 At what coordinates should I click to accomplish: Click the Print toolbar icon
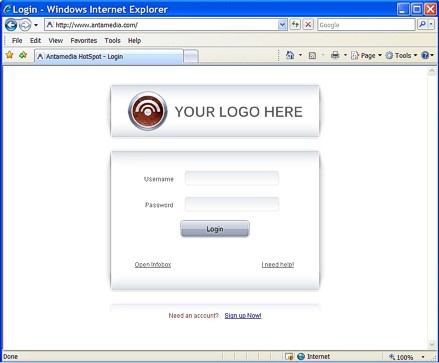point(335,55)
